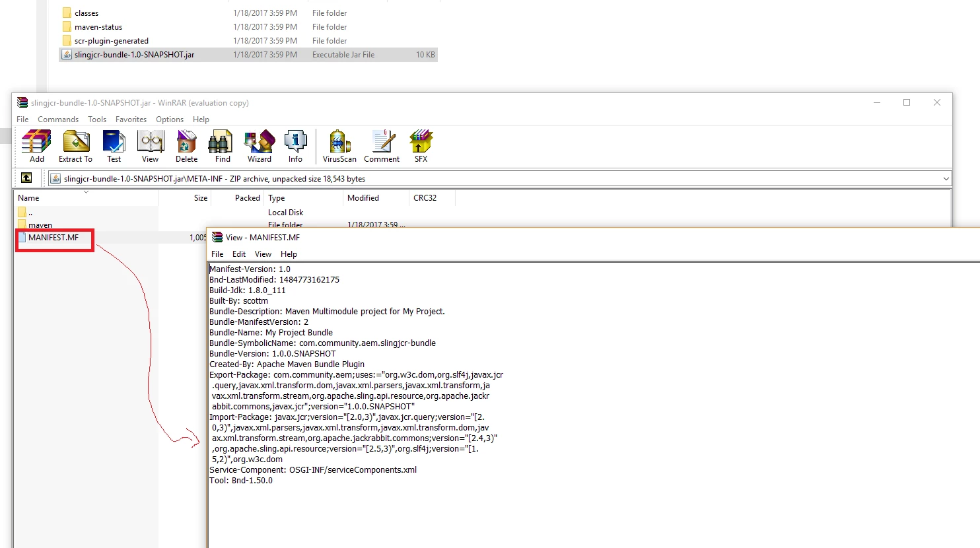Click the scr-plugin-generated folder icon
The width and height of the screenshot is (980, 548).
click(x=67, y=40)
